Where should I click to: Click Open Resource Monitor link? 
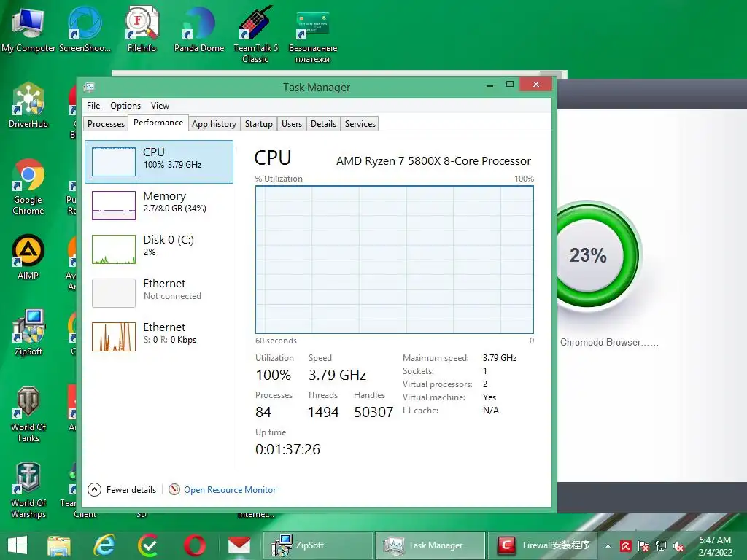230,489
